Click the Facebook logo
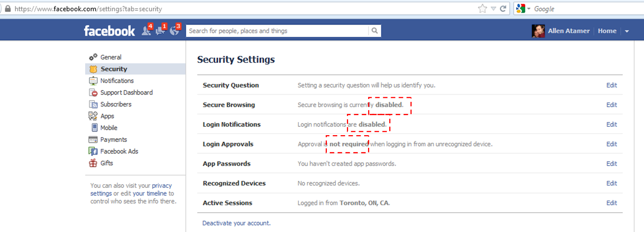The width and height of the screenshot is (644, 232). click(109, 31)
